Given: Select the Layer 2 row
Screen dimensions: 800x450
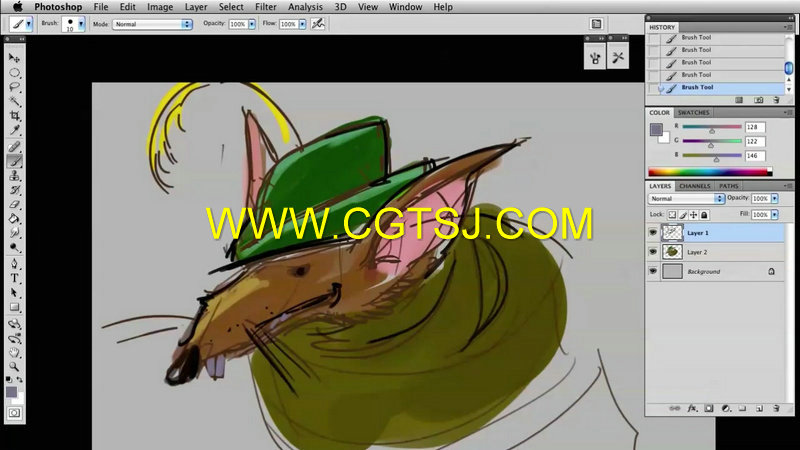Looking at the screenshot, I should pos(715,252).
